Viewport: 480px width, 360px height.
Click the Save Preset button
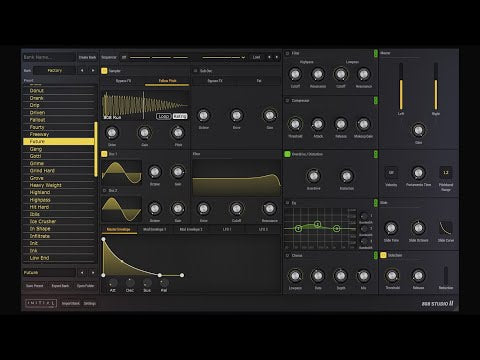click(35, 286)
